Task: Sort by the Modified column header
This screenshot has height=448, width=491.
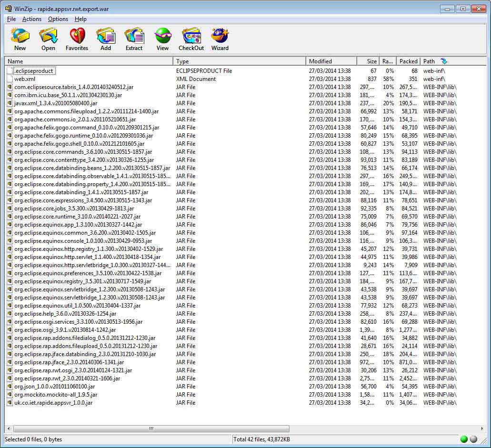Action: [331, 61]
